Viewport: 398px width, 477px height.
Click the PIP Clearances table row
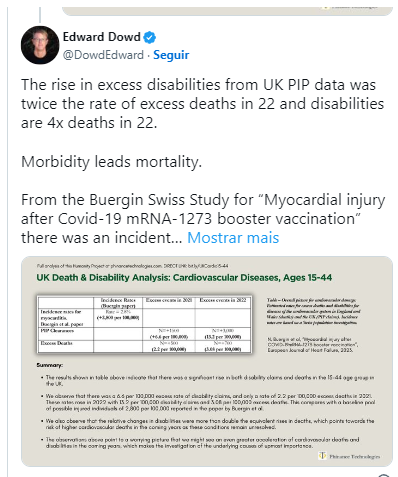click(144, 334)
